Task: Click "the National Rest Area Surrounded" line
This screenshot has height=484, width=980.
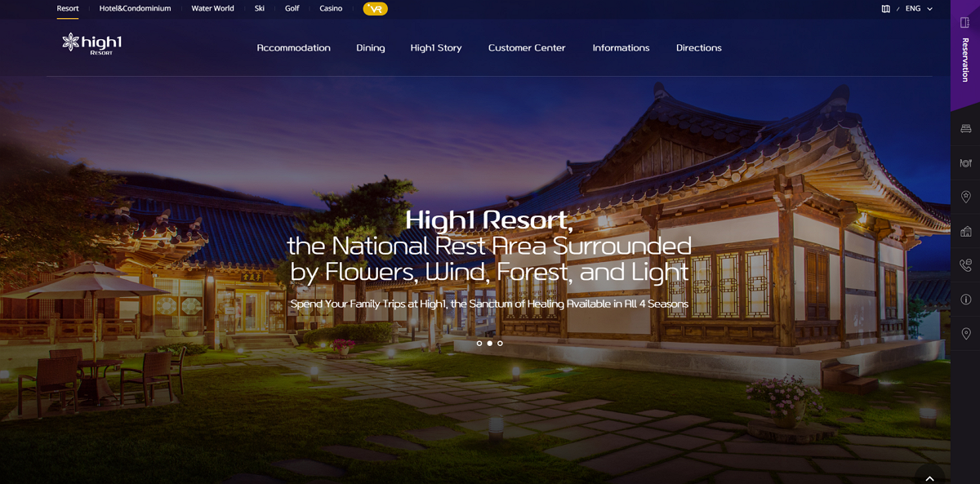Action: (x=489, y=246)
